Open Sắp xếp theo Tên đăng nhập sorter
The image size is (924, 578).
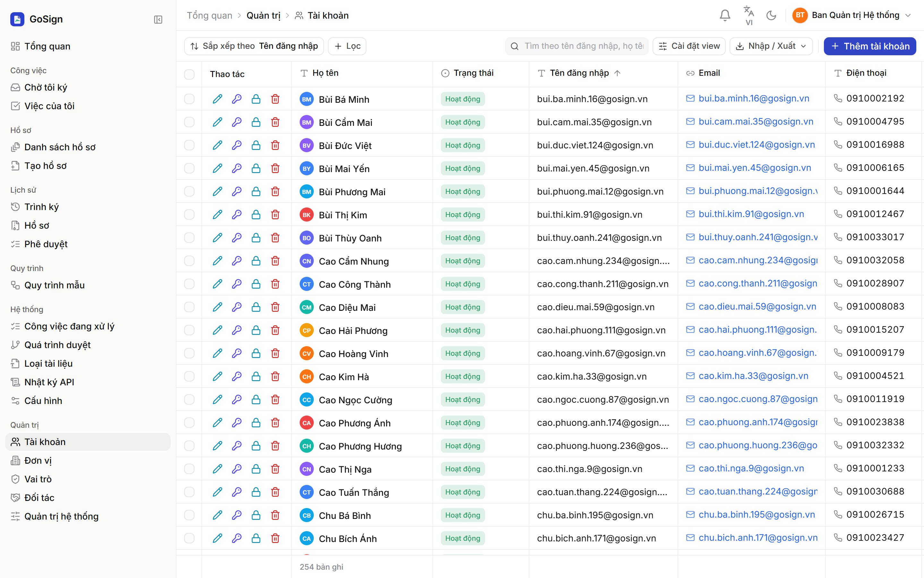coord(254,46)
